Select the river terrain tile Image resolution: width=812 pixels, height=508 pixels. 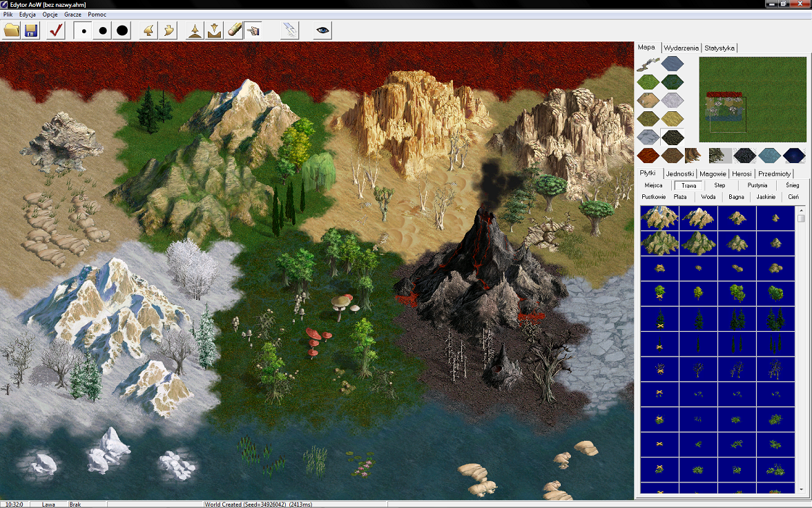(648, 64)
